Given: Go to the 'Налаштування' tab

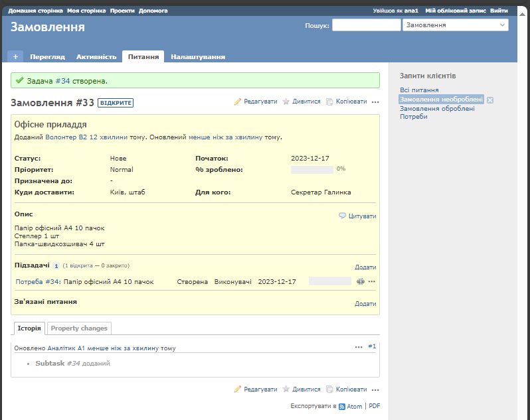Looking at the screenshot, I should [x=198, y=57].
